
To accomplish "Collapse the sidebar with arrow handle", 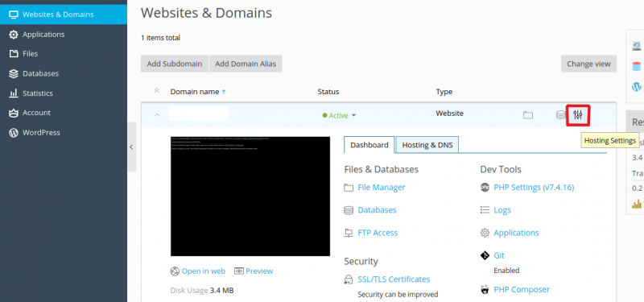I will (x=131, y=147).
